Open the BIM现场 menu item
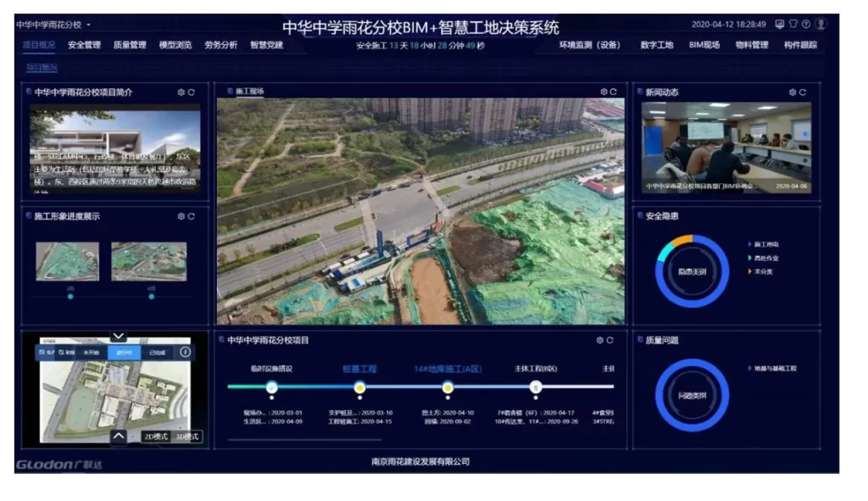The height and width of the screenshot is (501, 868). pos(704,45)
